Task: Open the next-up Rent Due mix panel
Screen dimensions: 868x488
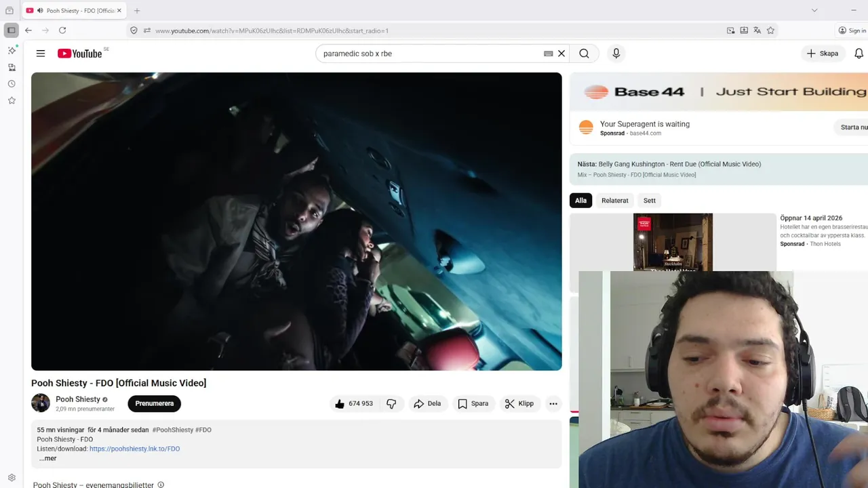Action: click(719, 169)
